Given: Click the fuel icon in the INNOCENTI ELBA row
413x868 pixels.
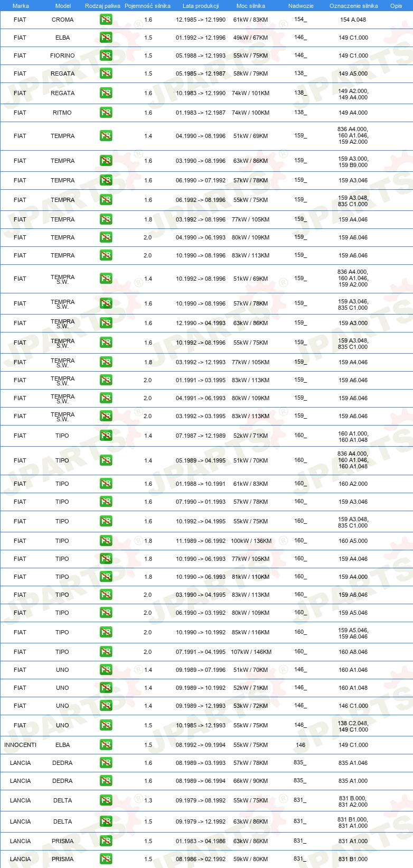Looking at the screenshot, I should click(106, 745).
